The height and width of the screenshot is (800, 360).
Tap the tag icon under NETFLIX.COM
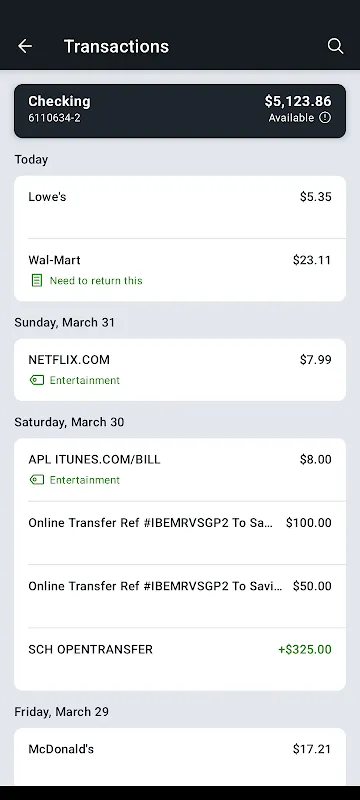(37, 380)
